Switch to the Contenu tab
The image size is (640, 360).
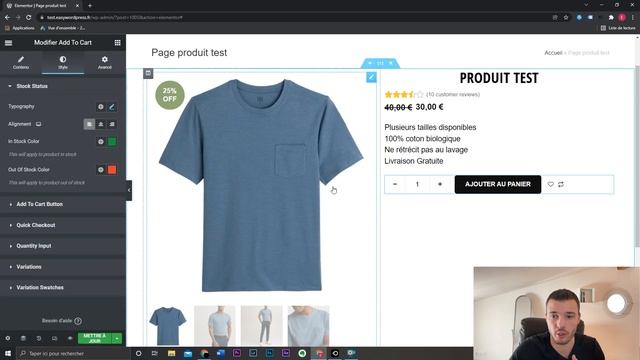tap(21, 62)
